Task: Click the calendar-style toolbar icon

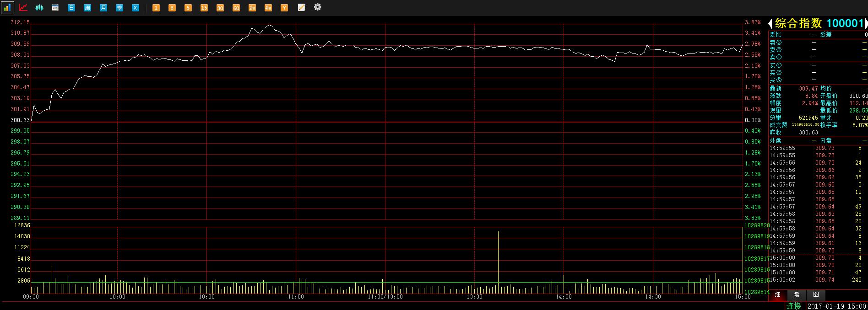Action: click(x=55, y=8)
